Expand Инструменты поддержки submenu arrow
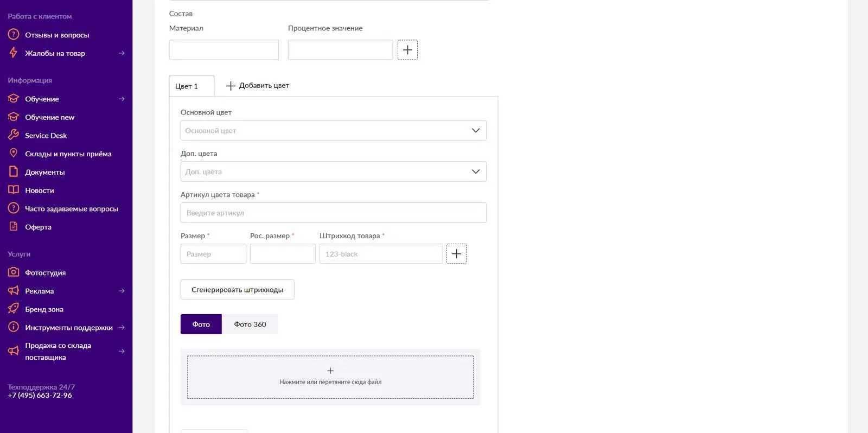 click(x=122, y=327)
